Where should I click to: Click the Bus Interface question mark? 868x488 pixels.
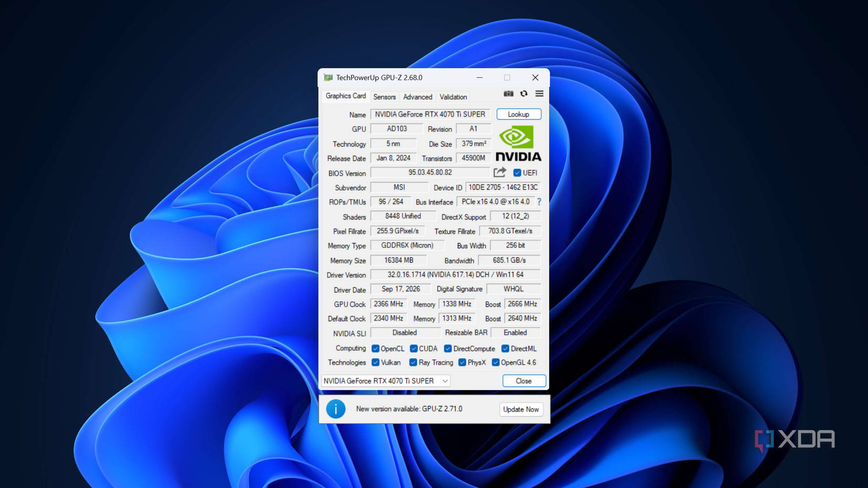coord(539,202)
